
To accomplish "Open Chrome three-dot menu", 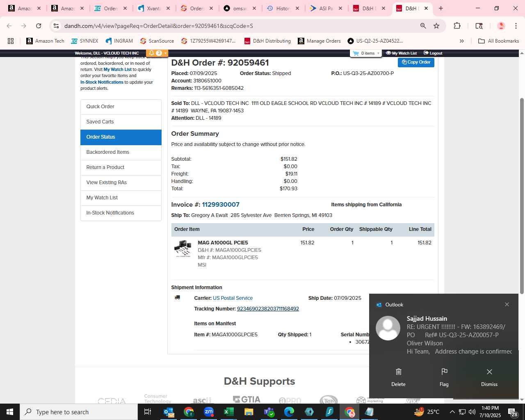I will [x=516, y=26].
